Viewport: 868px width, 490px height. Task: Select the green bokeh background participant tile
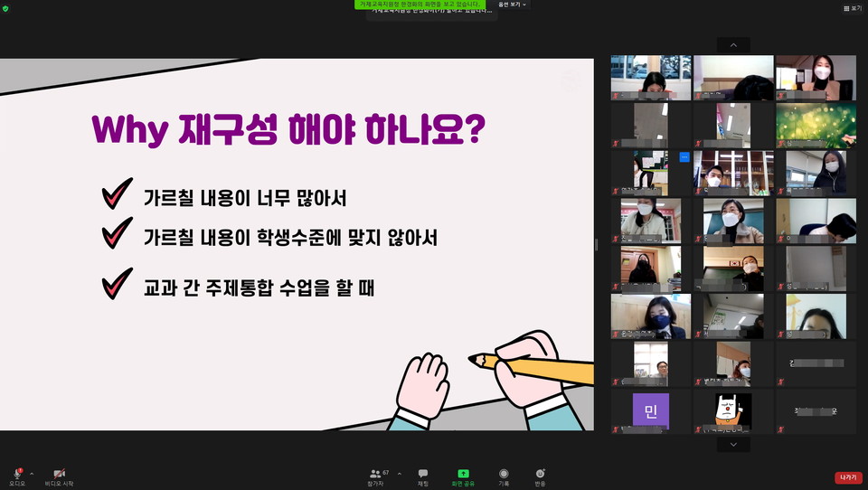[x=816, y=125]
